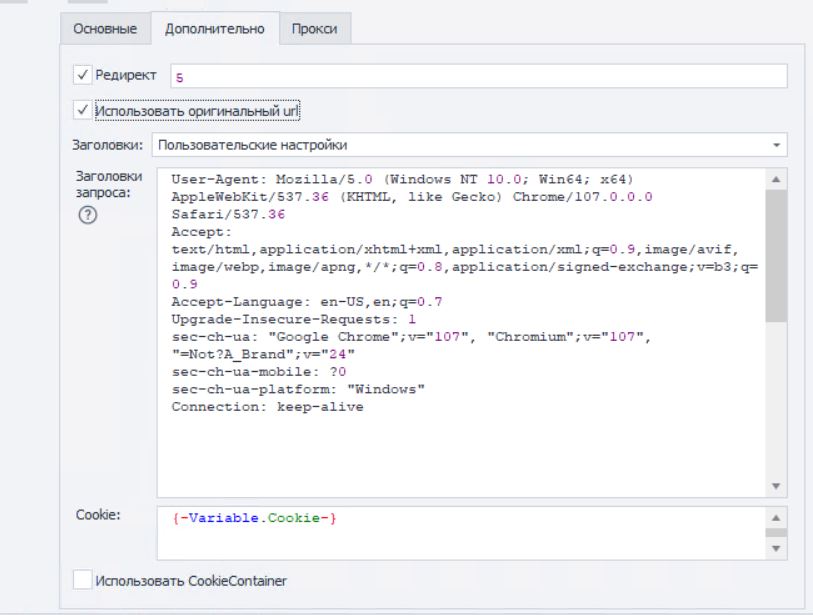Expand the Заголовки dropdown arrow
Viewport: 813px width, 615px height.
click(x=777, y=145)
